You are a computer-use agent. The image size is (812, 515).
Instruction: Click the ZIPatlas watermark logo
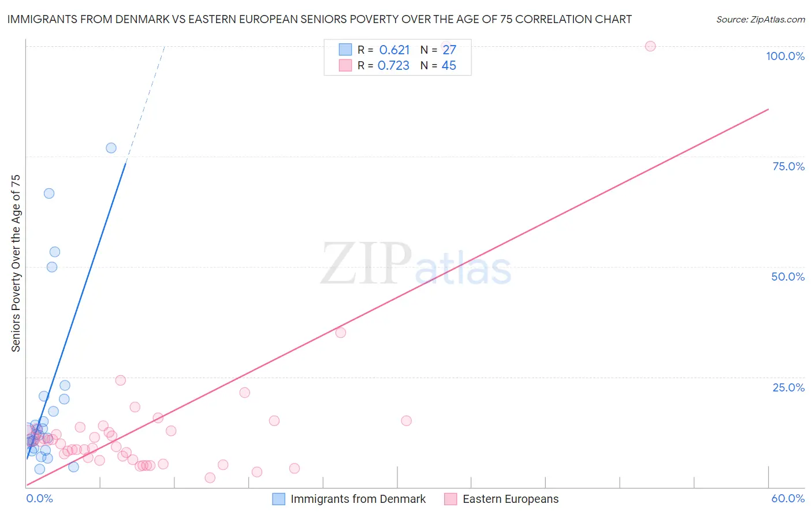click(x=416, y=264)
